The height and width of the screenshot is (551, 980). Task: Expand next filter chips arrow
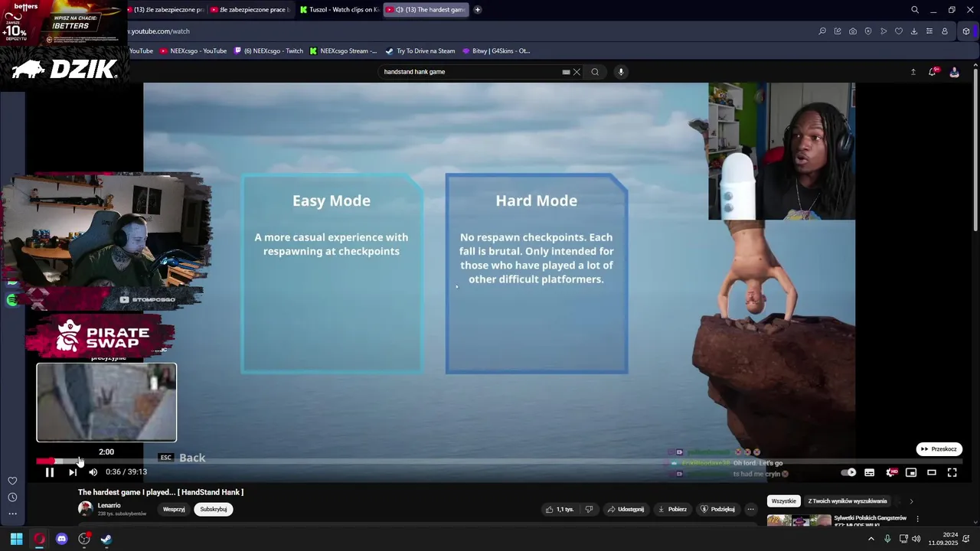[x=911, y=501]
